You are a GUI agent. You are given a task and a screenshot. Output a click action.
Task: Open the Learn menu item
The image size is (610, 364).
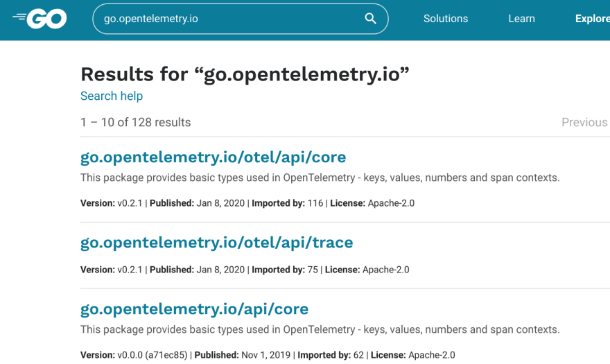521,19
